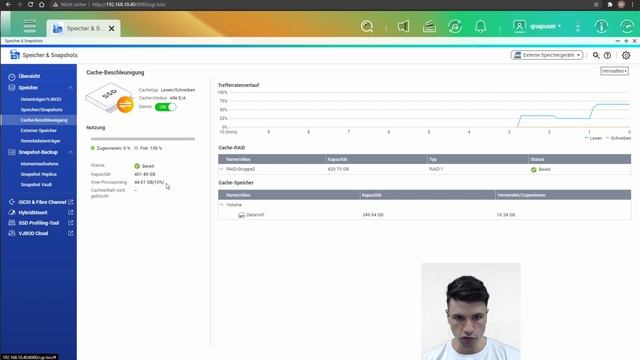
Task: Bookmark page with star icon
Action: [596, 4]
